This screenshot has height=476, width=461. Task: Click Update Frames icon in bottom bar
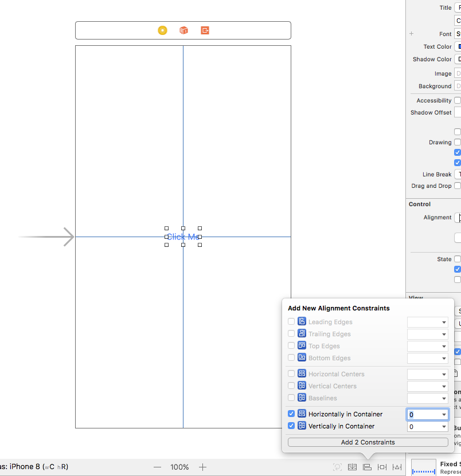pos(338,467)
